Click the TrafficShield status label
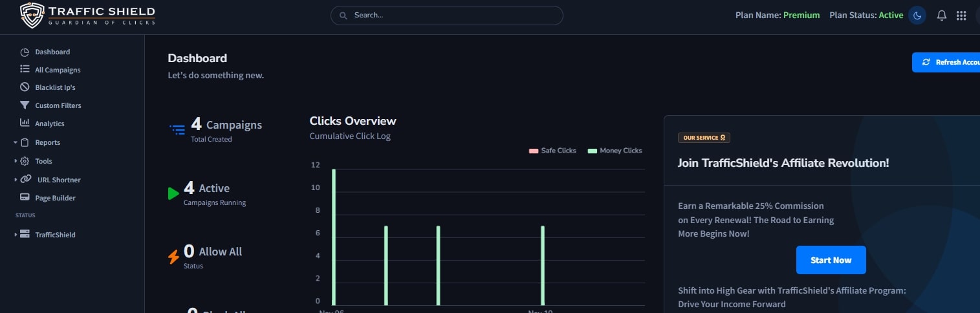The height and width of the screenshot is (313, 980). click(x=56, y=235)
